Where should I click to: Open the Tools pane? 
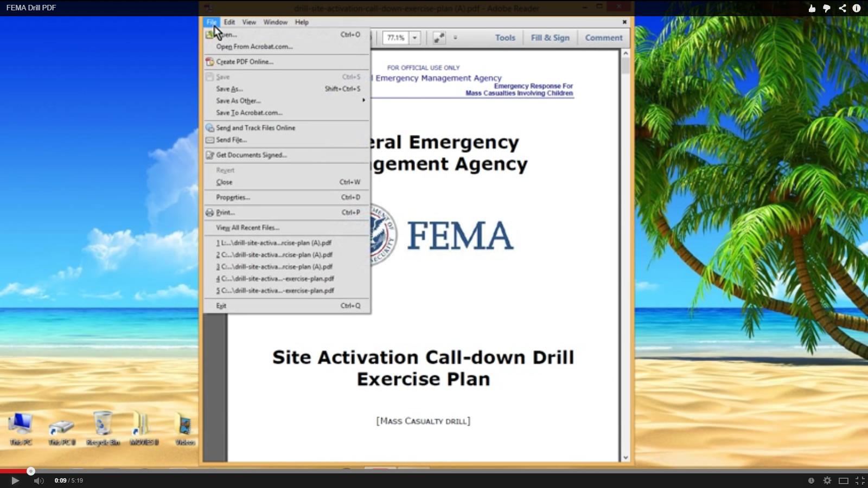505,38
